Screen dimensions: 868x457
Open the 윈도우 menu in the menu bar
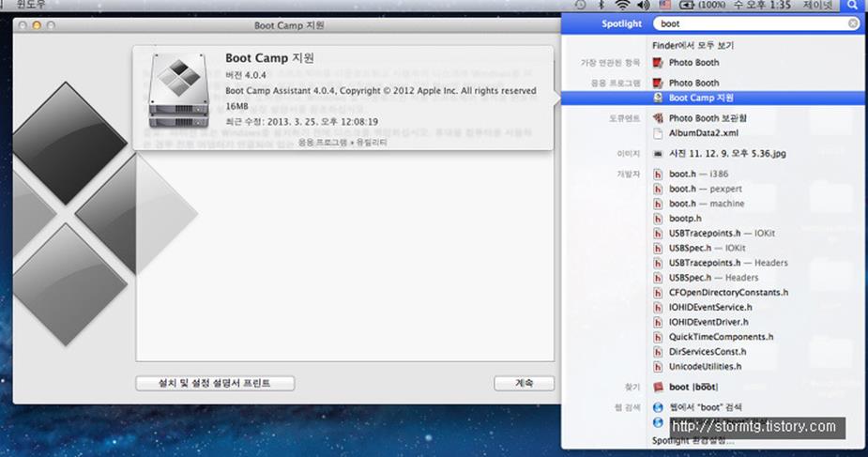click(x=31, y=5)
